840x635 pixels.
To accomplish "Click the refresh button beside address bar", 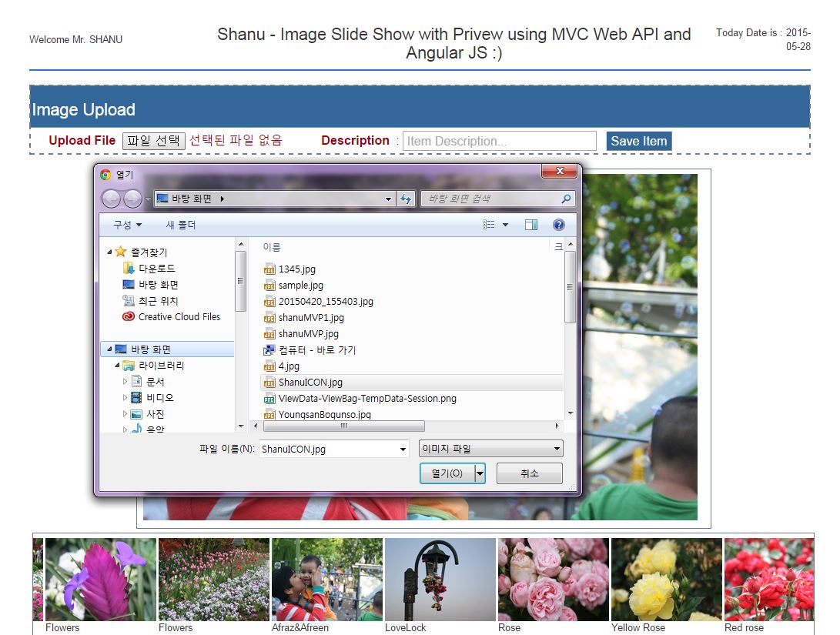I will 406,199.
